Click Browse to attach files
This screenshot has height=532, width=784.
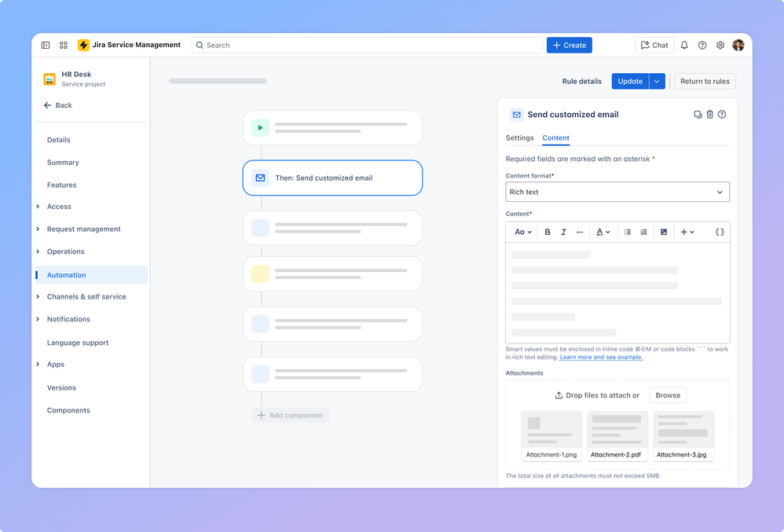click(x=668, y=395)
